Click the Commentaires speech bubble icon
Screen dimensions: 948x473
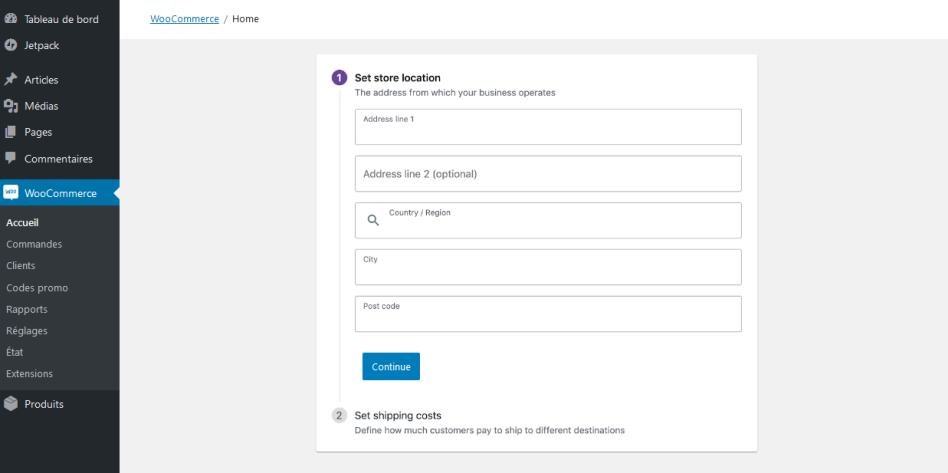[x=11, y=158]
